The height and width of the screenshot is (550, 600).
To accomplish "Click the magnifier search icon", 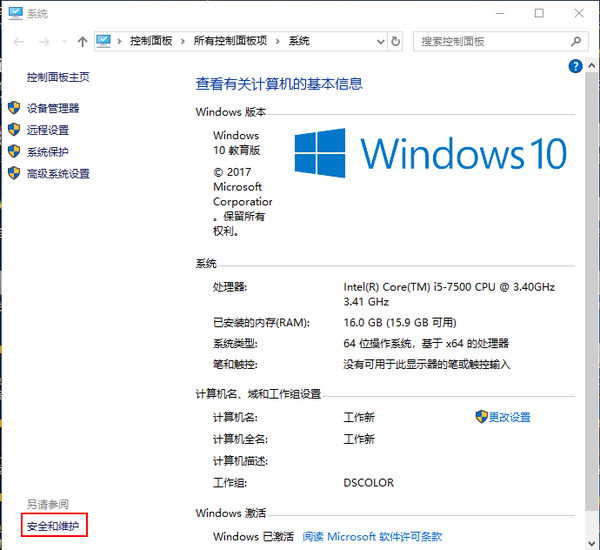I will pyautogui.click(x=576, y=41).
